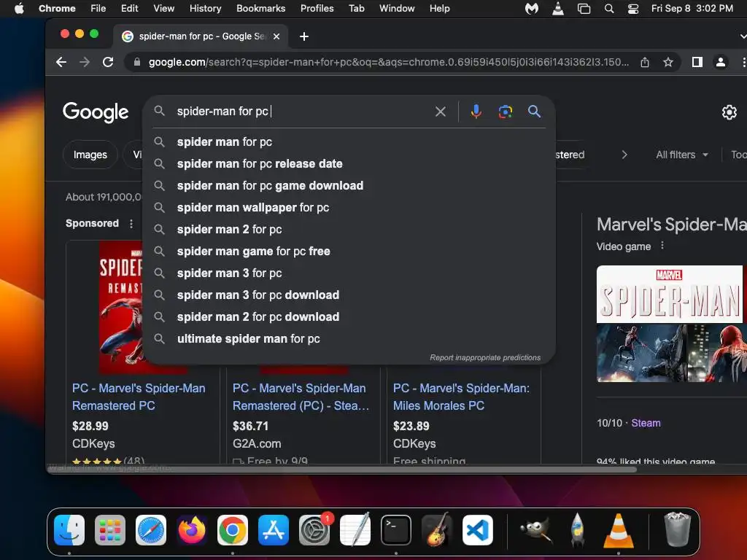Screen dimensions: 747x560
Task: Open Google quick settings gear
Action: point(729,112)
